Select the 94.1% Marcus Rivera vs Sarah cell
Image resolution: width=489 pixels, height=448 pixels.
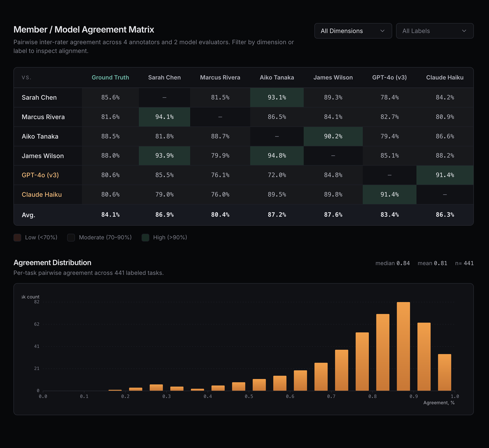[164, 117]
